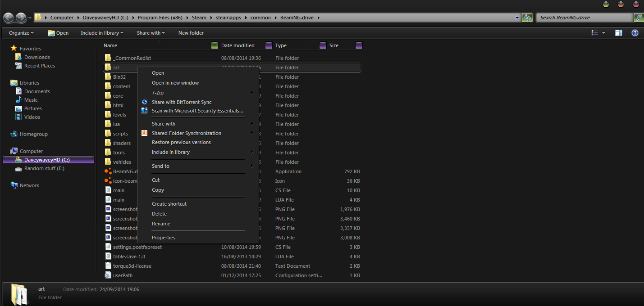Click the New folder toolbar button
Screen dimensions: 644x306
pyautogui.click(x=191, y=33)
